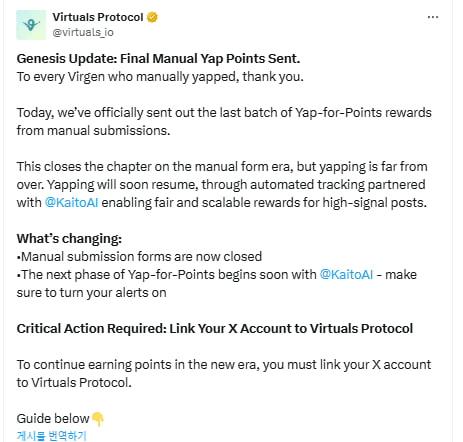Click the 'Guide below' text
Image resolution: width=463 pixels, height=442 pixels.
point(53,419)
